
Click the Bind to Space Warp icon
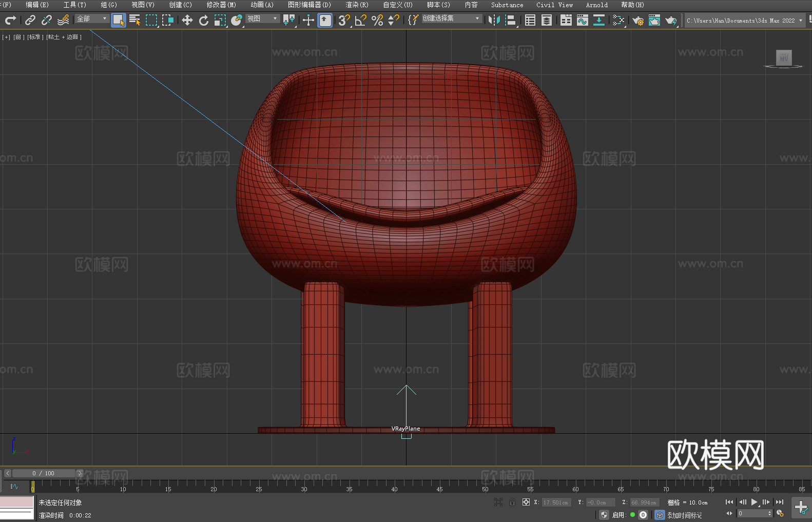click(63, 20)
